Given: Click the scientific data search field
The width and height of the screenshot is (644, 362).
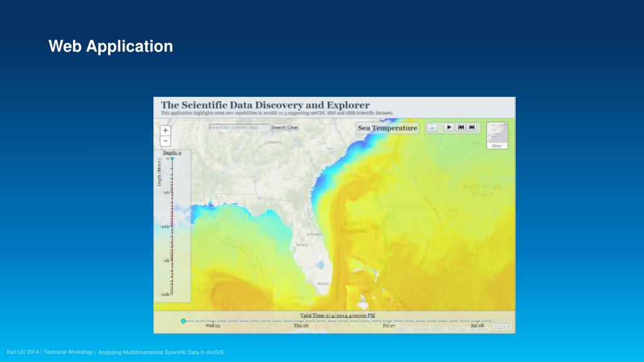Looking at the screenshot, I should 240,127.
